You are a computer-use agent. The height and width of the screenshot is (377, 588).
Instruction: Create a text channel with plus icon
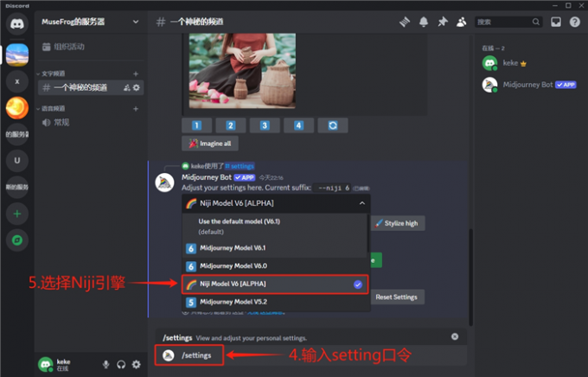(136, 73)
